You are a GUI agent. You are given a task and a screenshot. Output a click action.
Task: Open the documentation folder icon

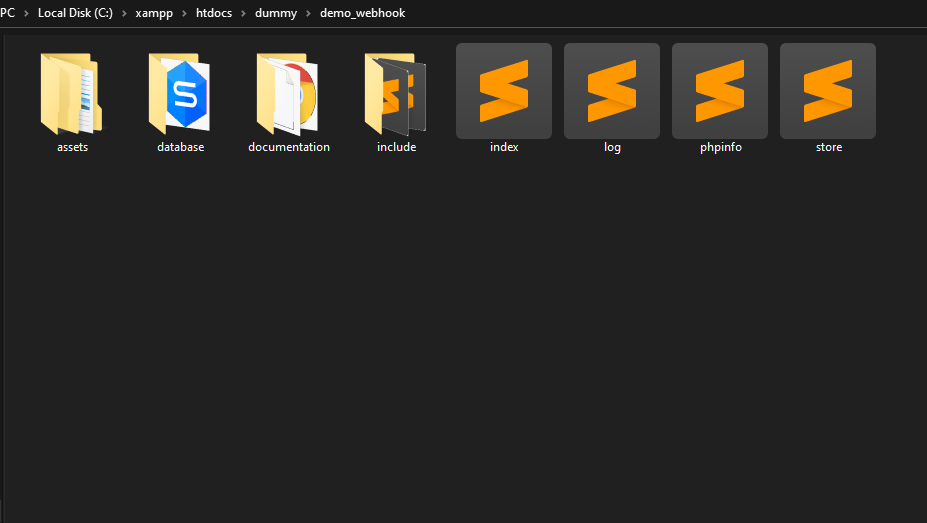288,94
